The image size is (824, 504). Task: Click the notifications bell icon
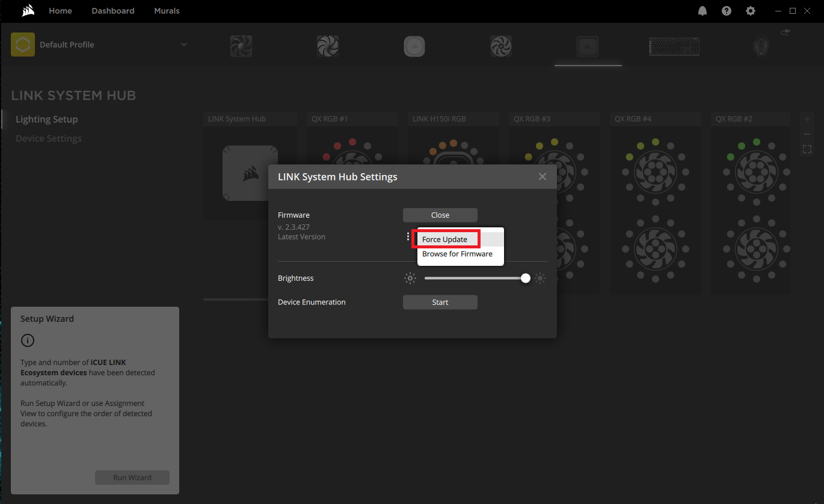coord(702,11)
